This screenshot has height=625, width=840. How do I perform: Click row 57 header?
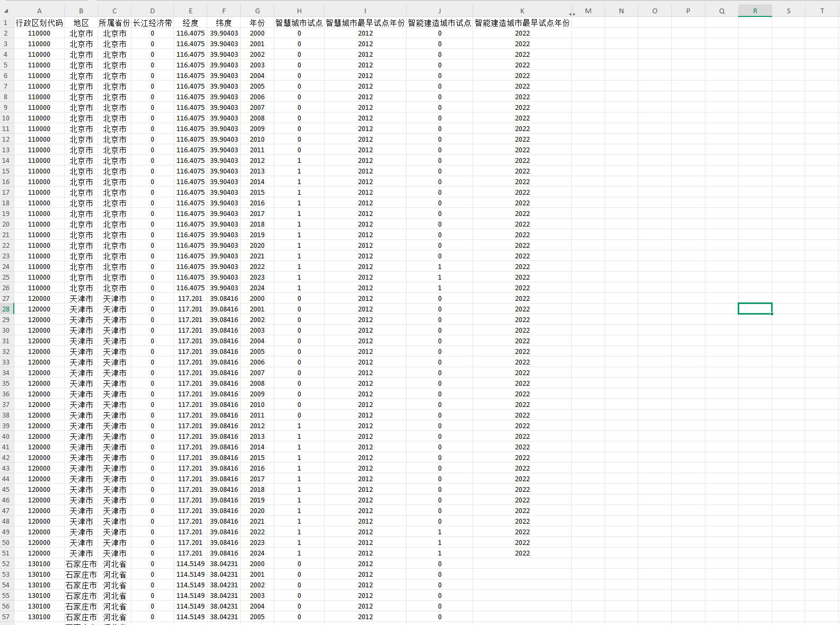[6, 617]
